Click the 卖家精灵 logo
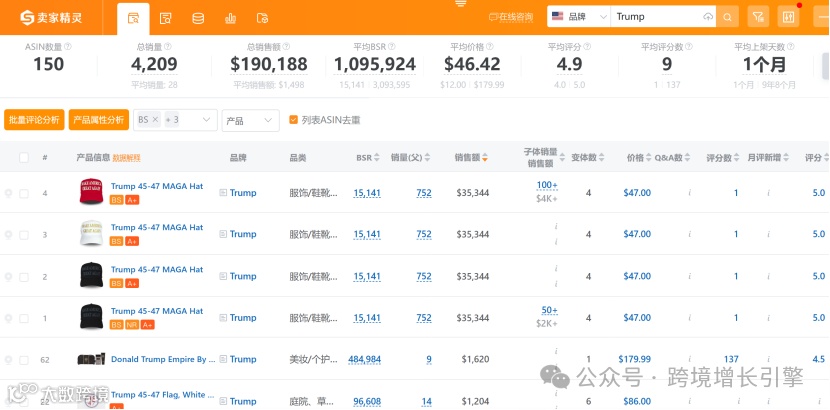This screenshot has width=830, height=410. 51,17
